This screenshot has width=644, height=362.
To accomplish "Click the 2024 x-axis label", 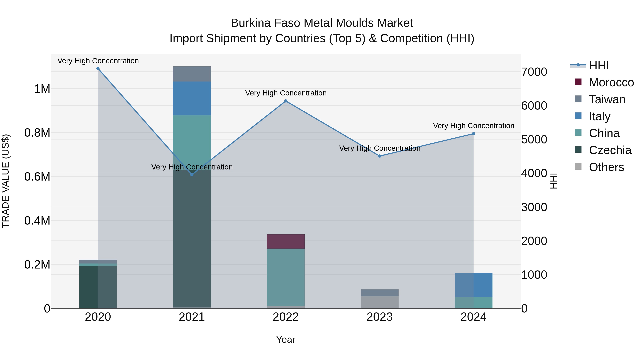I will (474, 317).
